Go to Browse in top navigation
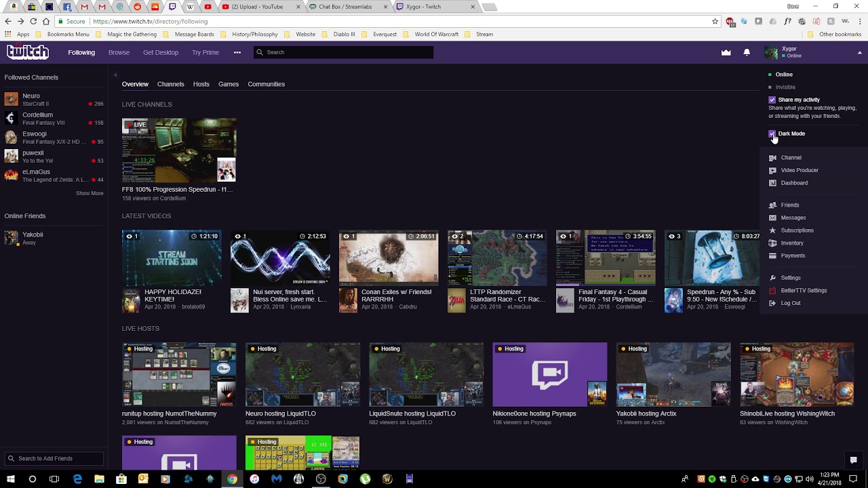Image resolution: width=868 pixels, height=488 pixels. 119,52
